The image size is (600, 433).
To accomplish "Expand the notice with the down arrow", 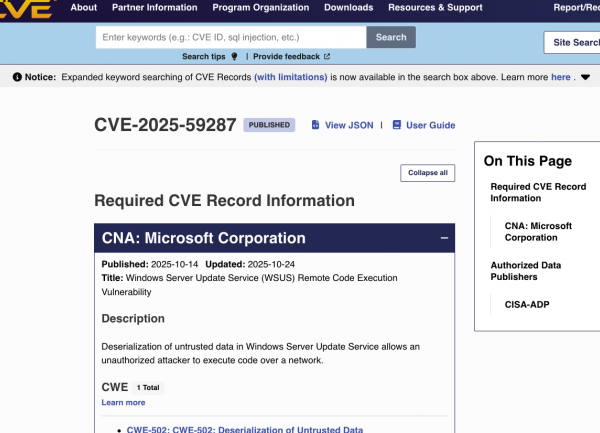I will pyautogui.click(x=585, y=77).
